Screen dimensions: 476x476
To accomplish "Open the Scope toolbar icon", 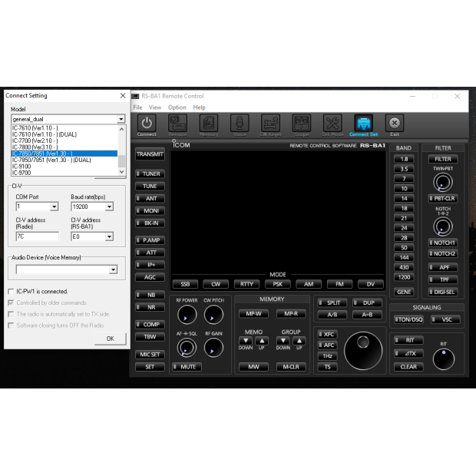I will 302,123.
